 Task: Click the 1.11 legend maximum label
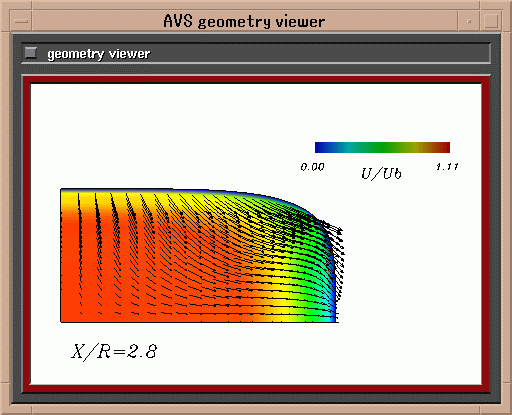click(447, 166)
